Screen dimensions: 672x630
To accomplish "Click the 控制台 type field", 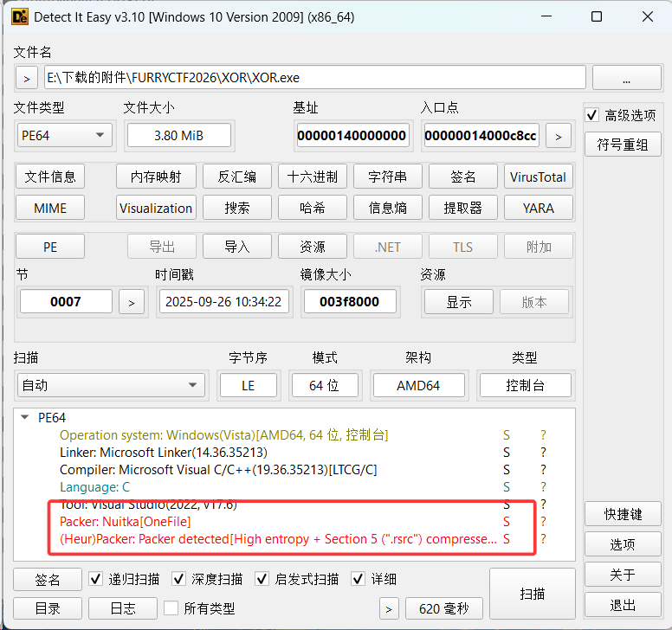I will (x=526, y=385).
